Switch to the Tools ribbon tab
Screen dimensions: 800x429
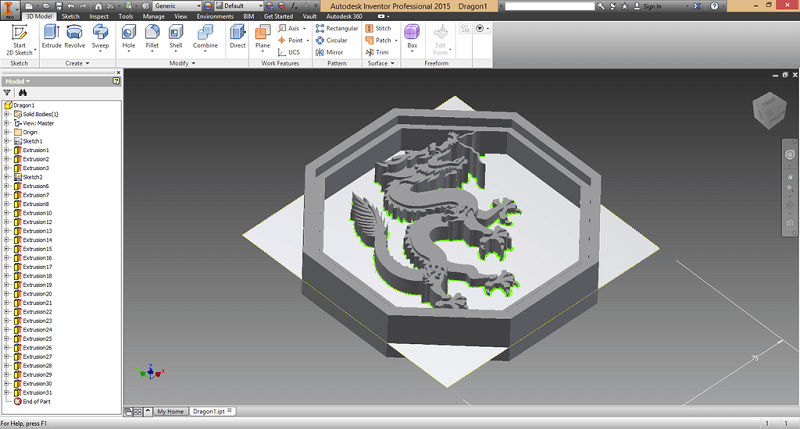[x=126, y=16]
